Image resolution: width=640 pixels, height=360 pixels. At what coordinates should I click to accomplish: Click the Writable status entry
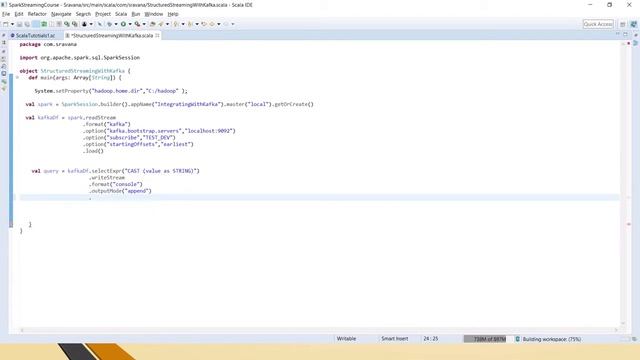click(x=346, y=339)
